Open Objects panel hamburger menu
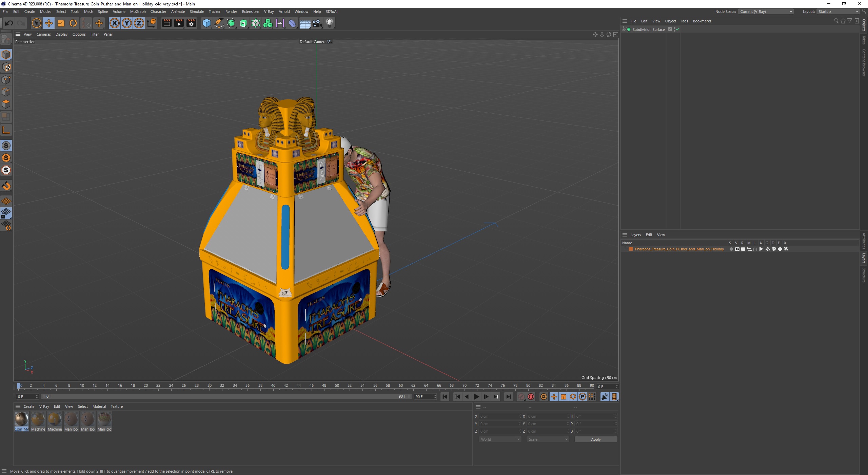The height and width of the screenshot is (475, 868). tap(625, 21)
